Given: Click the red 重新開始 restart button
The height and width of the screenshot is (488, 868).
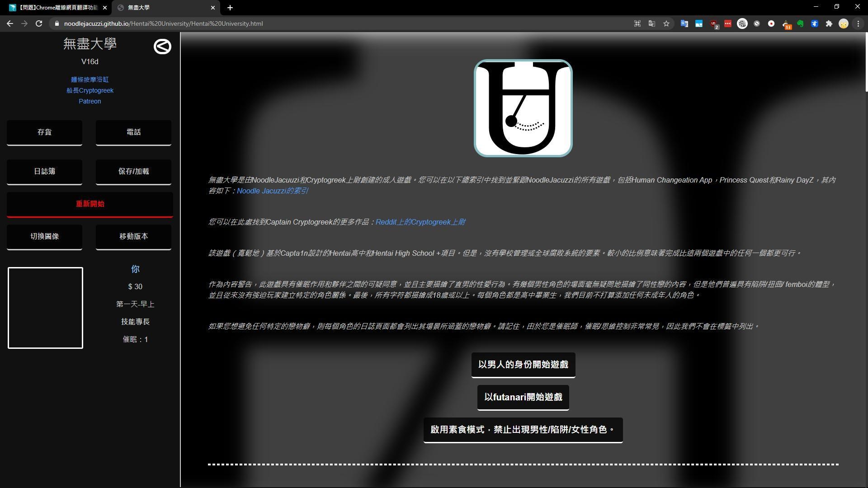Looking at the screenshot, I should (x=90, y=204).
